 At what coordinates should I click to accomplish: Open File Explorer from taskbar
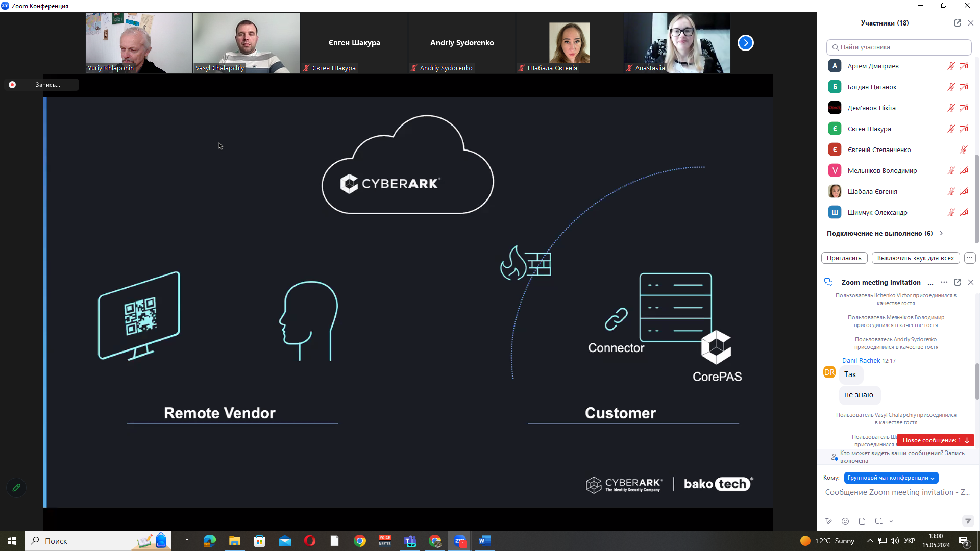234,541
